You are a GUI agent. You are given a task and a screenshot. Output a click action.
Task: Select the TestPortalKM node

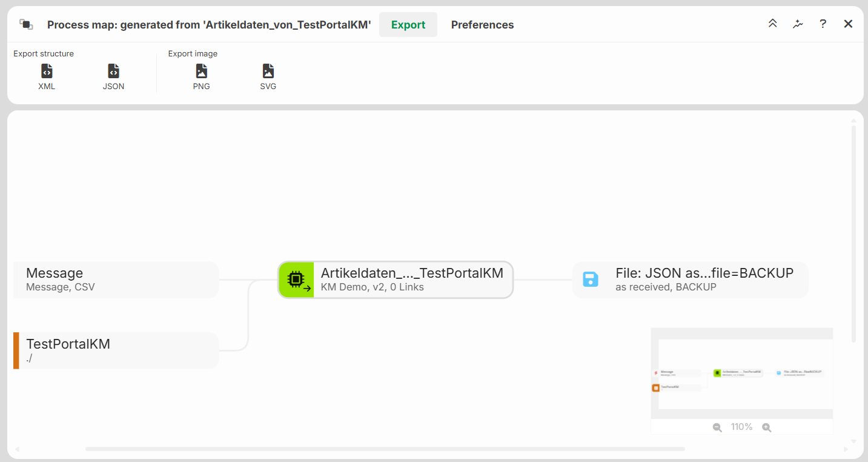tap(116, 350)
